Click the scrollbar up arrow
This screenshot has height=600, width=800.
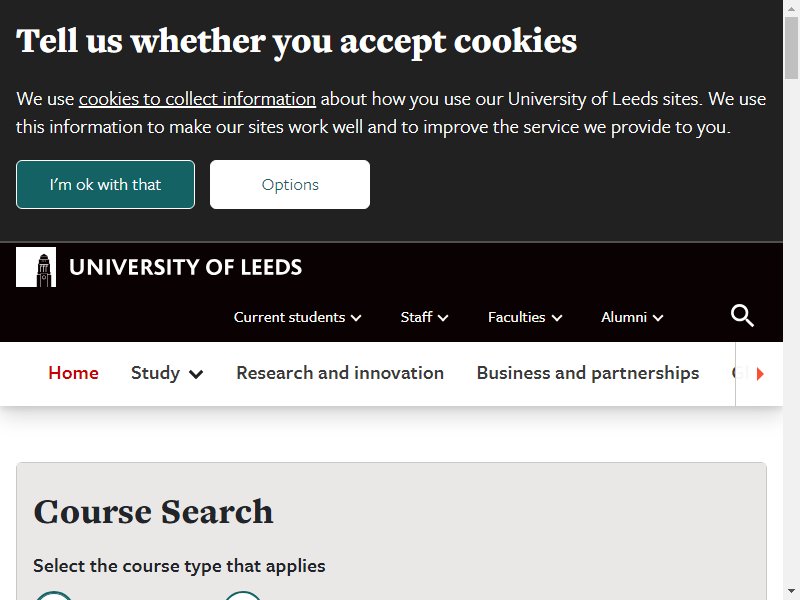pyautogui.click(x=791, y=8)
